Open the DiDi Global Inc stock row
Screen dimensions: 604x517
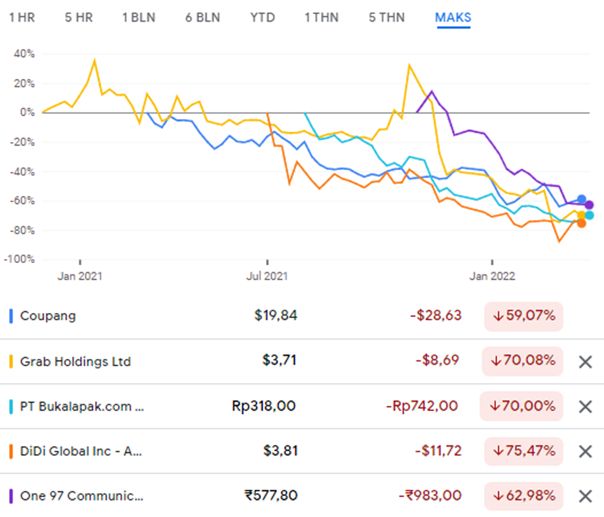tap(302, 451)
